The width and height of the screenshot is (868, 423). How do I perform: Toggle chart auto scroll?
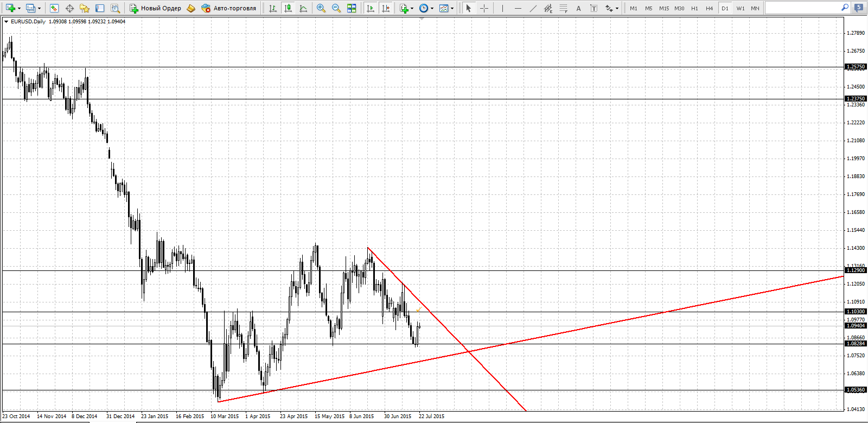[x=371, y=8]
